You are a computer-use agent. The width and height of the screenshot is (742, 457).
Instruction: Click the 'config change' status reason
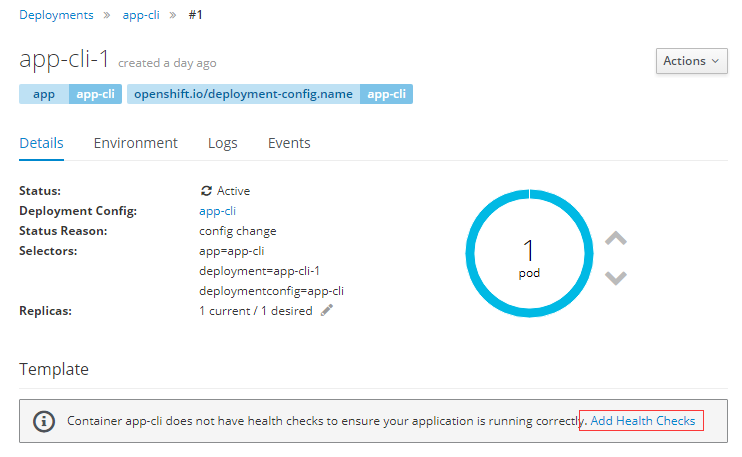(238, 231)
